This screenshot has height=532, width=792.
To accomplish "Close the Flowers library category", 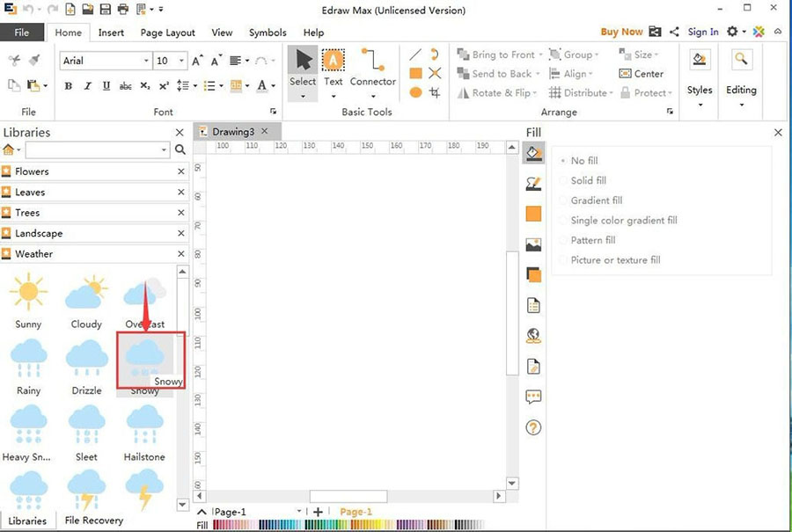I will pos(181,171).
